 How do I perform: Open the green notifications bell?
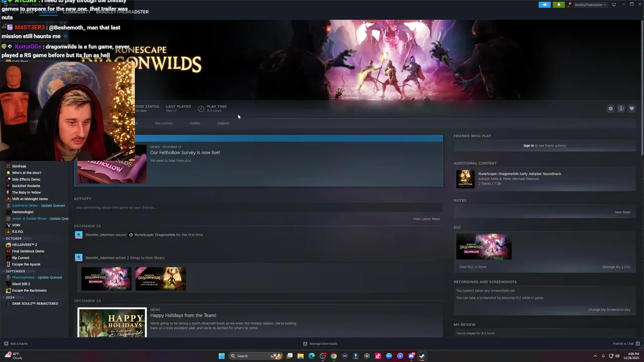tap(558, 5)
